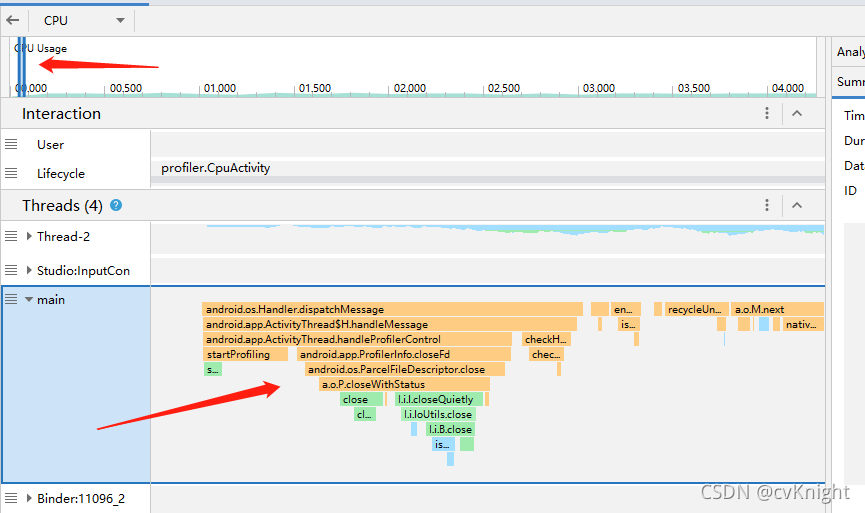Screen dimensions: 865x513
Task: Collapse the main thread
Action: [29, 300]
